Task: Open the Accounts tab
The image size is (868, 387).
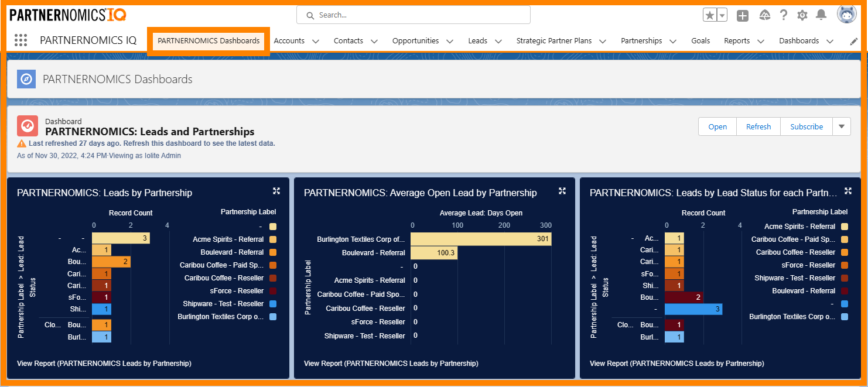Action: 289,41
